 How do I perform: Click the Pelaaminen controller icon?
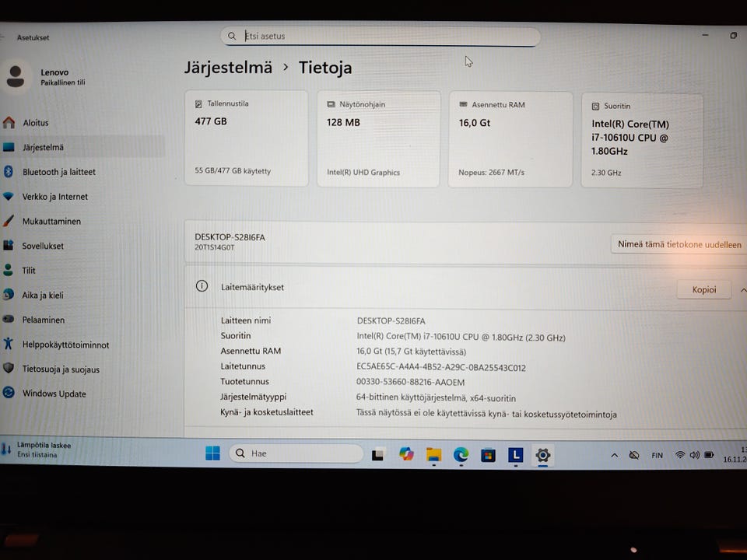point(8,320)
